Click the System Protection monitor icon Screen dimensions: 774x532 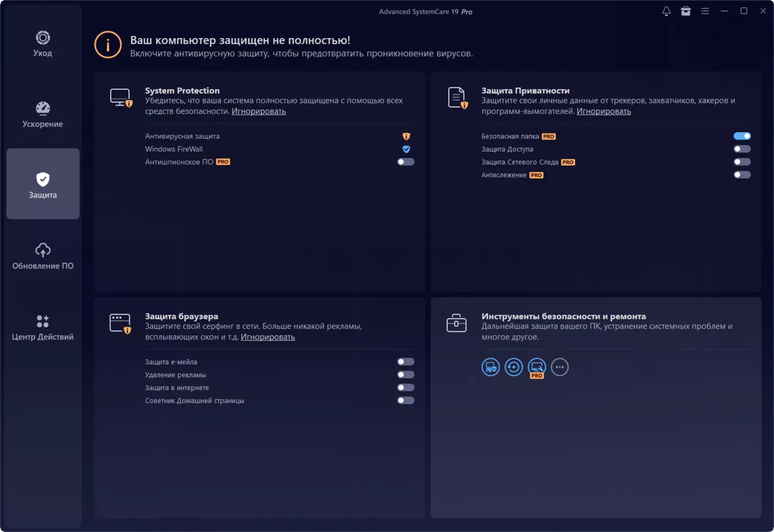tap(121, 98)
